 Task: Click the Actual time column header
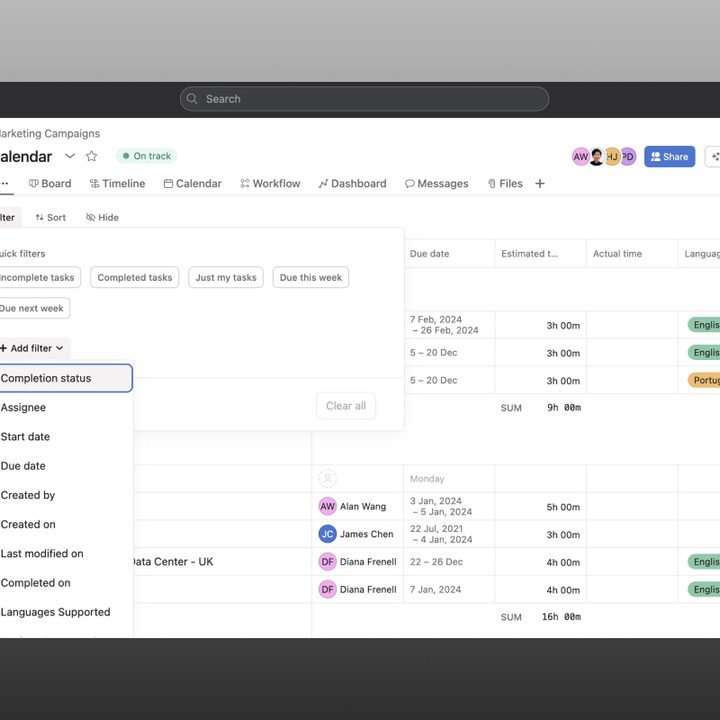[x=632, y=253]
